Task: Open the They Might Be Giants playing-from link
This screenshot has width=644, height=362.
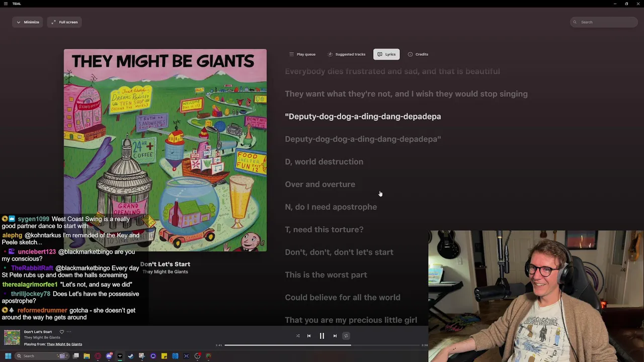Action: 64,344
